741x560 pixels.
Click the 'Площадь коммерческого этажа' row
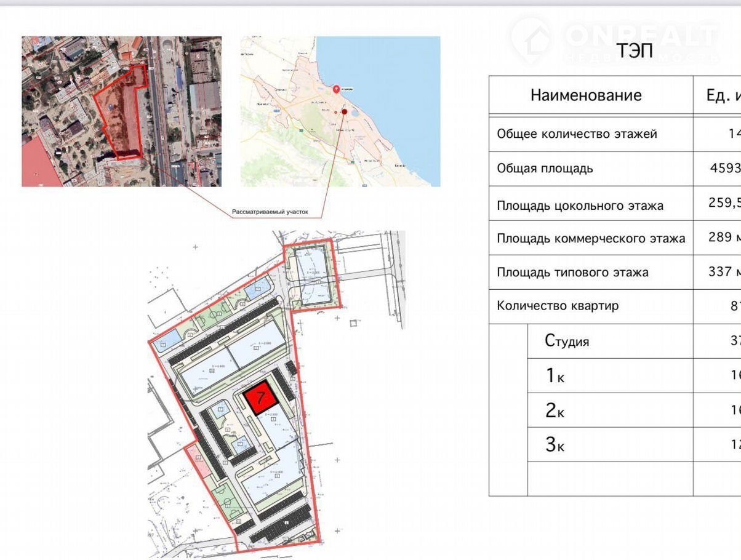tap(591, 238)
